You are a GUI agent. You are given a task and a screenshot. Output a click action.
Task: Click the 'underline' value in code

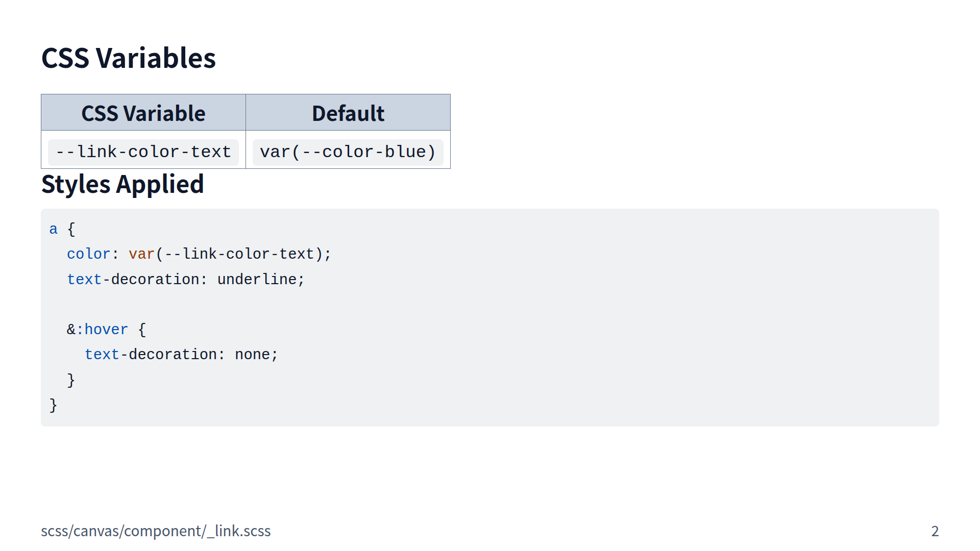[257, 280]
